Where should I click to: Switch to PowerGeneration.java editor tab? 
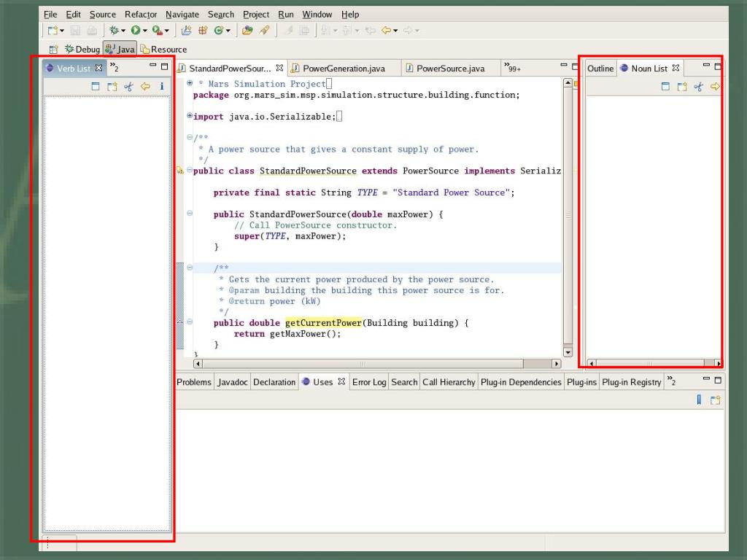[x=343, y=69]
